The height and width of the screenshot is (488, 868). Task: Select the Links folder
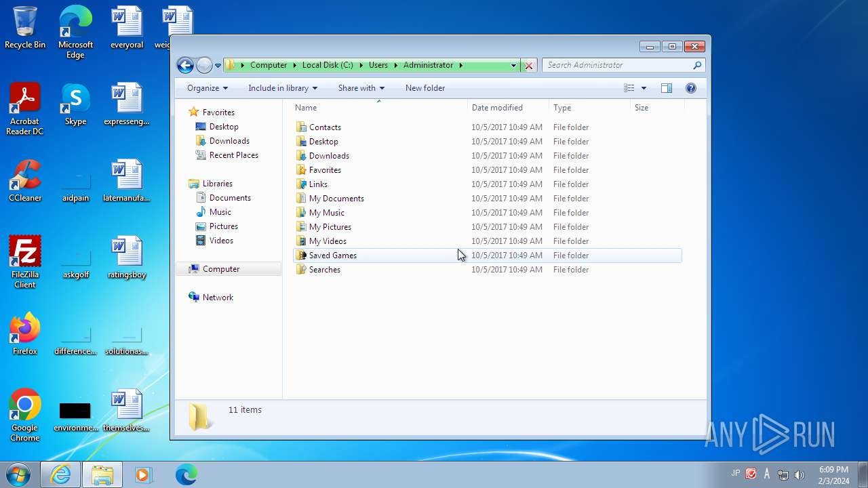318,184
